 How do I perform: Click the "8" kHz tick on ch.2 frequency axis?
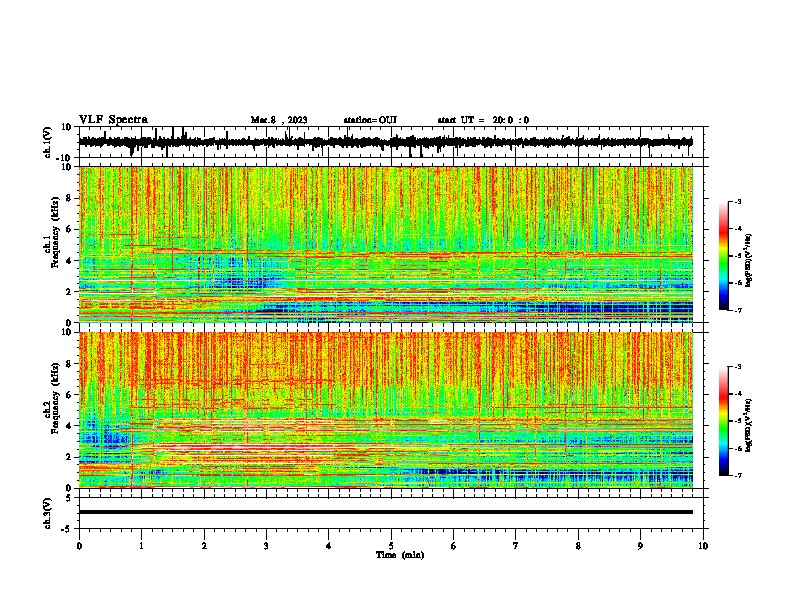[69, 364]
